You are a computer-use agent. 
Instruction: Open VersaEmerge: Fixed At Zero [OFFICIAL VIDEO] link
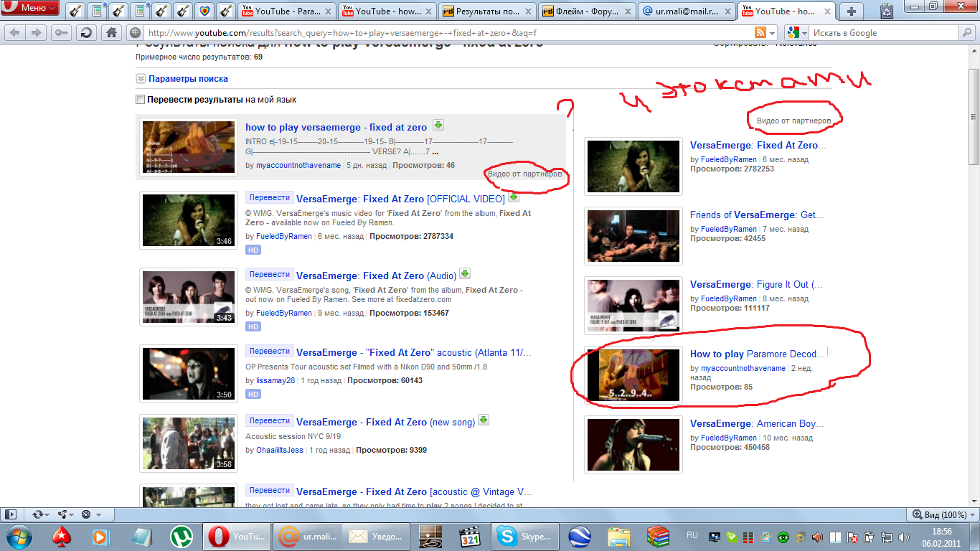pyautogui.click(x=400, y=199)
